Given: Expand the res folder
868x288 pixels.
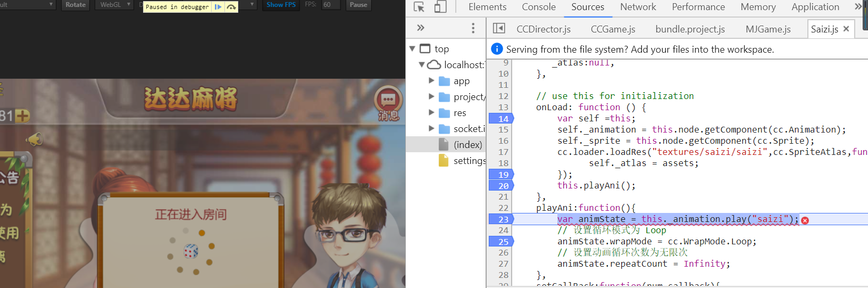Looking at the screenshot, I should point(431,113).
